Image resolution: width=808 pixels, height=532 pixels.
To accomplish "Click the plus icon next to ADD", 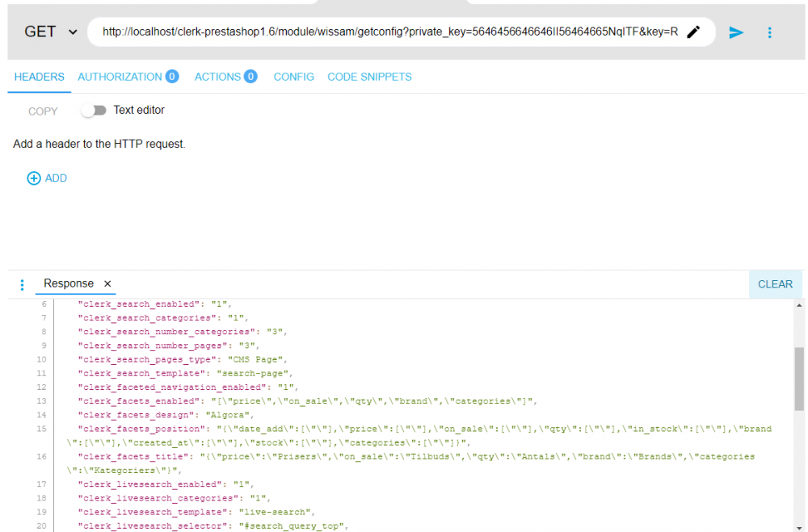I will pos(33,178).
